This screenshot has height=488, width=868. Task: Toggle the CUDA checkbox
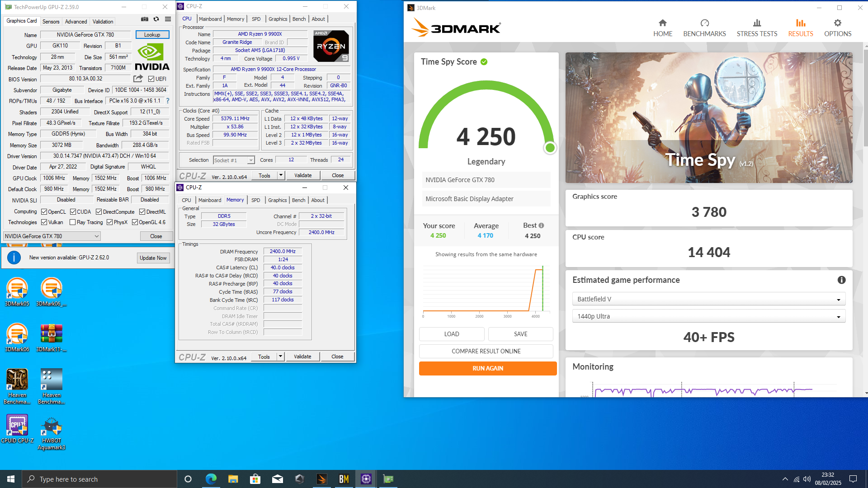[73, 212]
